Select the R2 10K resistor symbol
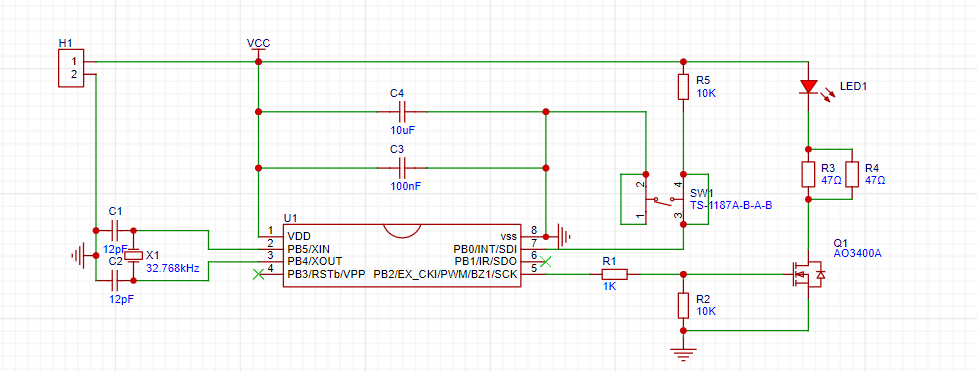Image resolution: width=977 pixels, height=372 pixels. point(684,305)
